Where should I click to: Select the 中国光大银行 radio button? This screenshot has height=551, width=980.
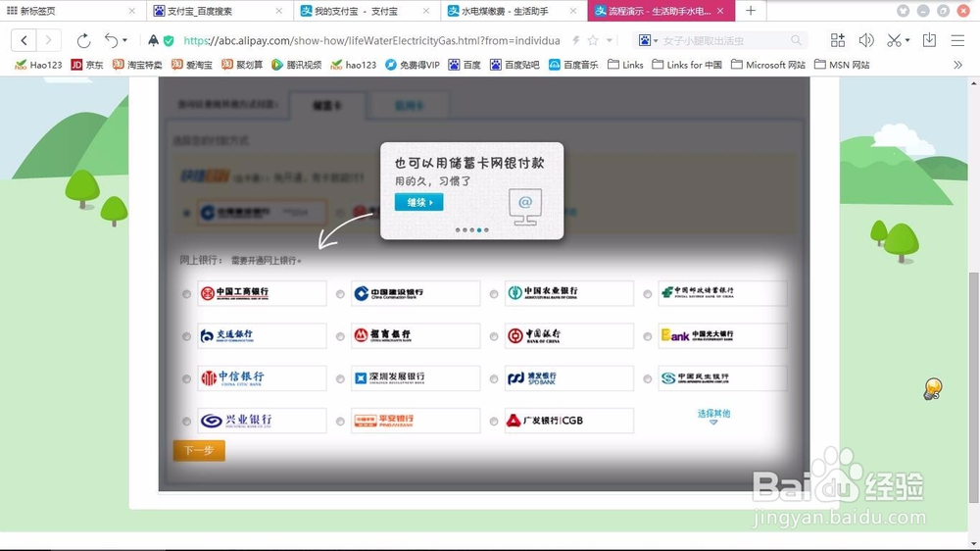point(648,336)
